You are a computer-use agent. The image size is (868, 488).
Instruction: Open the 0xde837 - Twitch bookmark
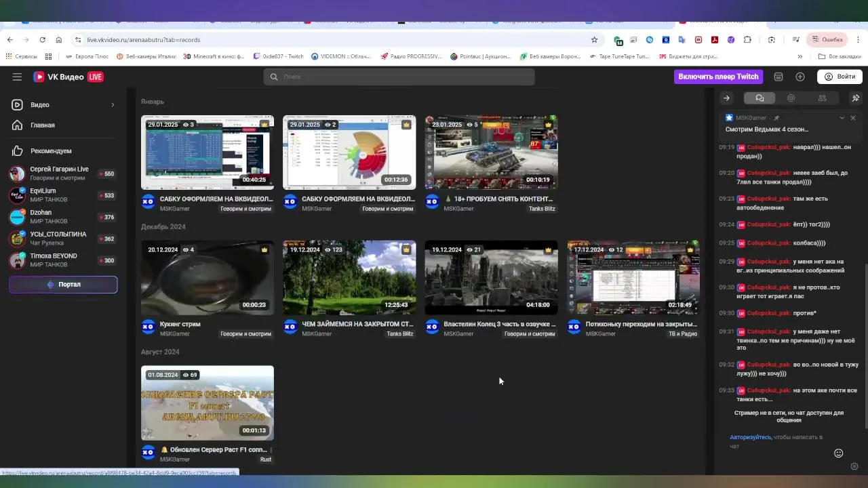[x=279, y=56]
